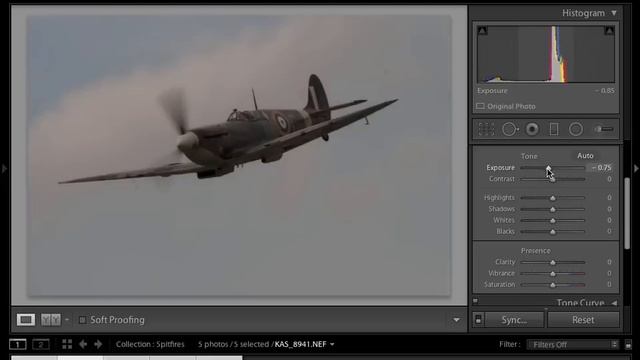Click the Reset button

[583, 320]
